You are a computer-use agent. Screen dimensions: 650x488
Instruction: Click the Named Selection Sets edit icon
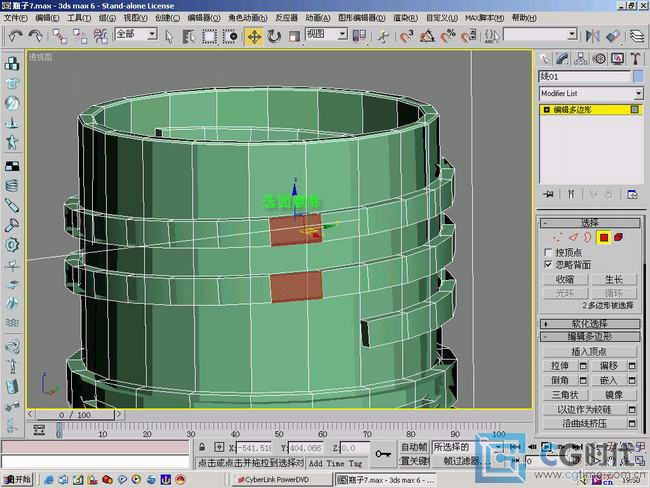492,36
